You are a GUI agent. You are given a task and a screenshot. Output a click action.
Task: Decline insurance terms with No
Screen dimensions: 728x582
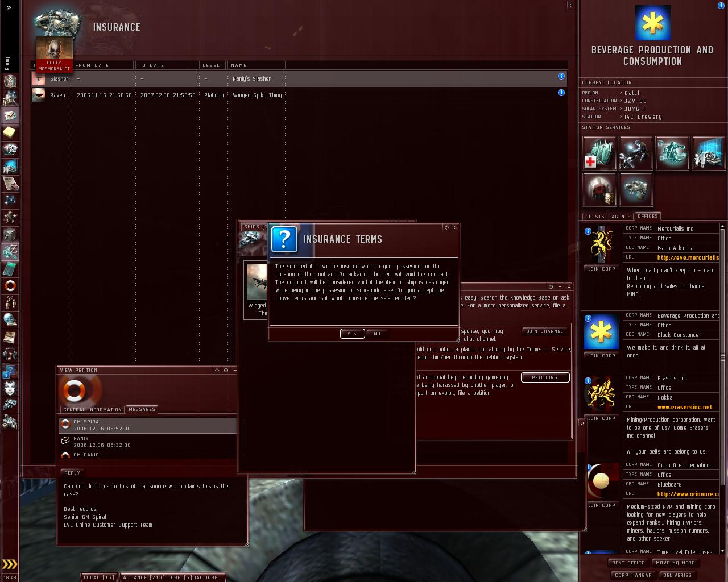[x=377, y=334]
